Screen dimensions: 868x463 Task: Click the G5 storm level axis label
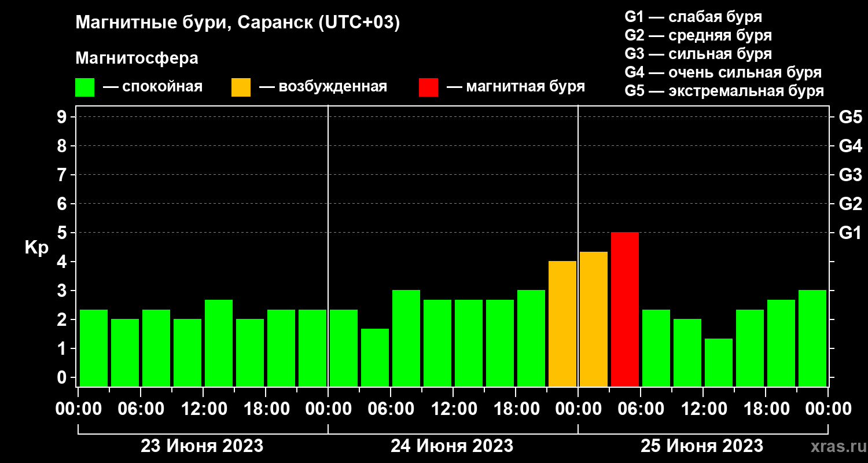pos(851,117)
